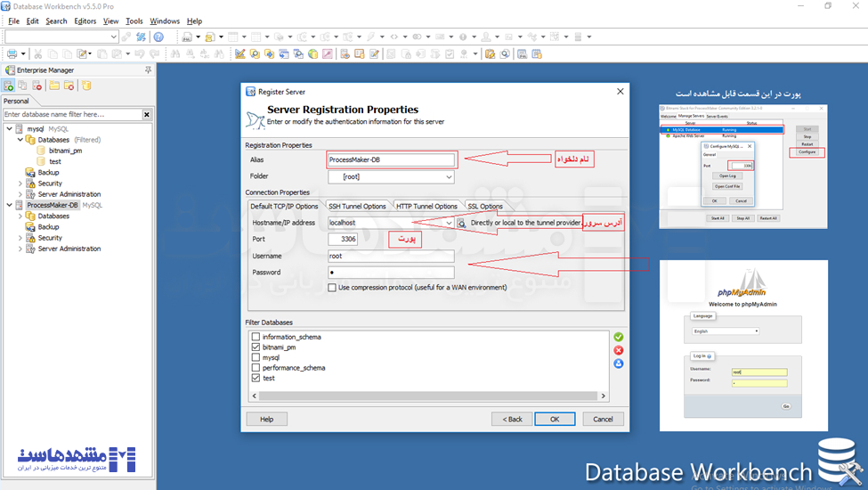The height and width of the screenshot is (490, 868).
Task: Click the pink diagram icon in second toolbar
Action: (327, 53)
